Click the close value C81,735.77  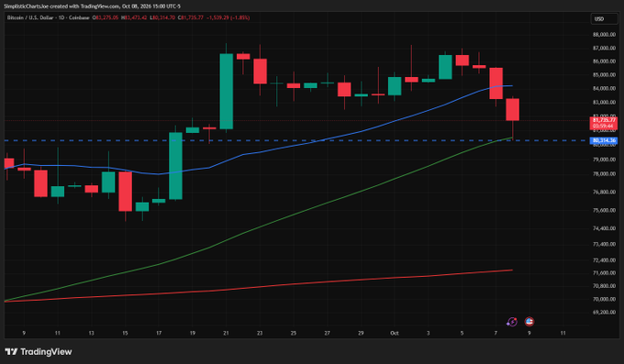click(191, 17)
